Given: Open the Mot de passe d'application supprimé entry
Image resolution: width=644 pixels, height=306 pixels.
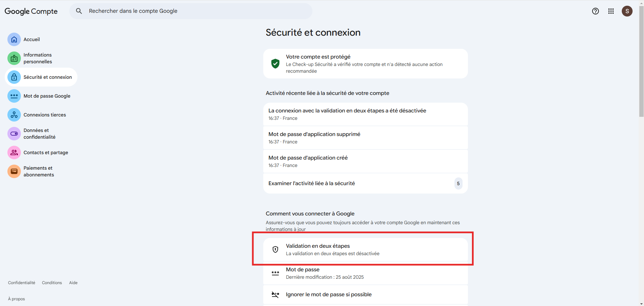Looking at the screenshot, I should [365, 138].
